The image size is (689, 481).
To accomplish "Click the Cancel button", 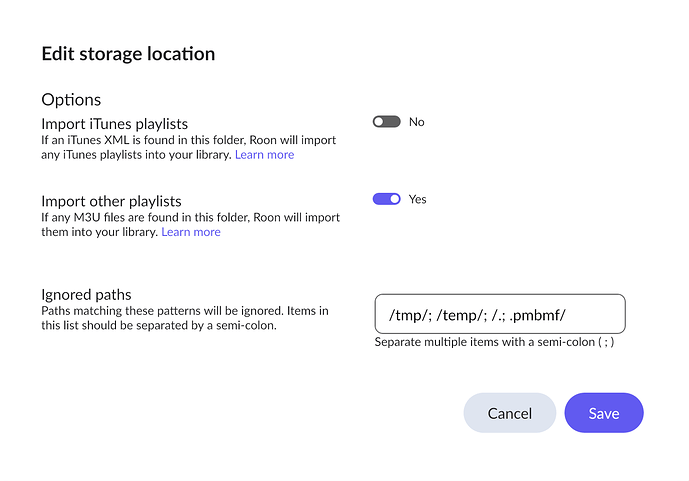I will point(510,413).
